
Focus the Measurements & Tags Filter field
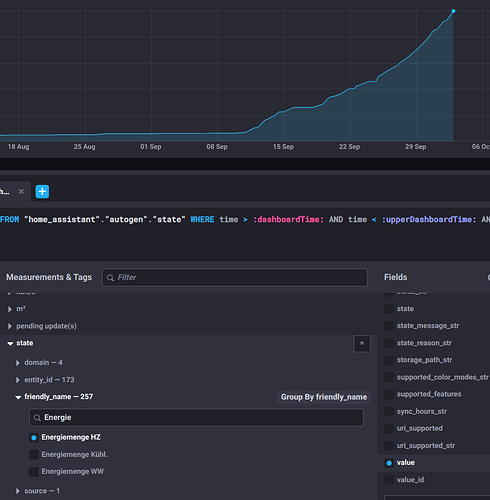235,277
